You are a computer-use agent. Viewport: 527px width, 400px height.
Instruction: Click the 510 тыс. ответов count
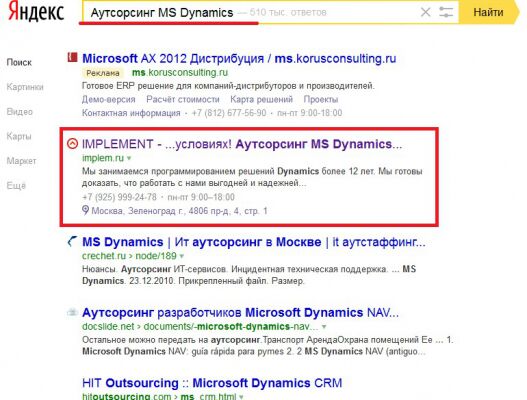288,12
